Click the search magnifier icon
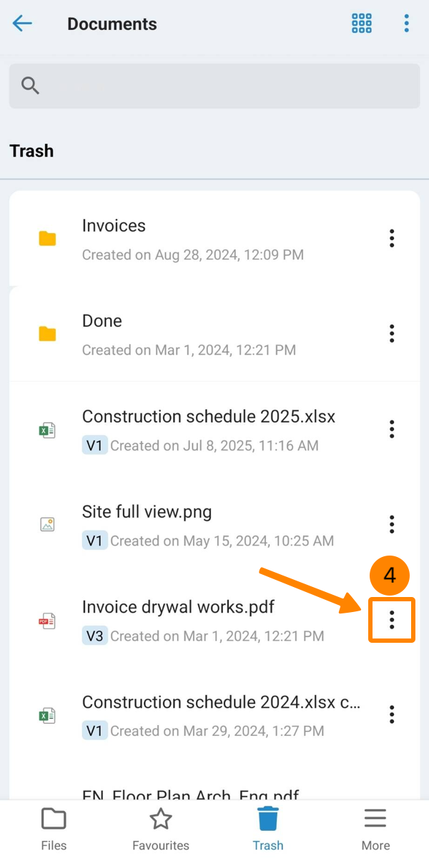 29,86
